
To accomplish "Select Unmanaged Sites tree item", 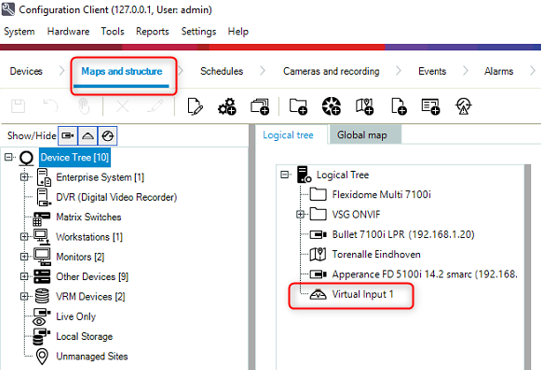I will (x=92, y=356).
